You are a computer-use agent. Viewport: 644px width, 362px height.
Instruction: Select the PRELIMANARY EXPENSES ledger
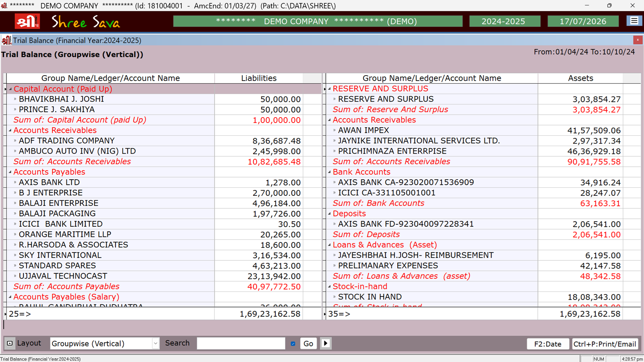click(x=388, y=265)
